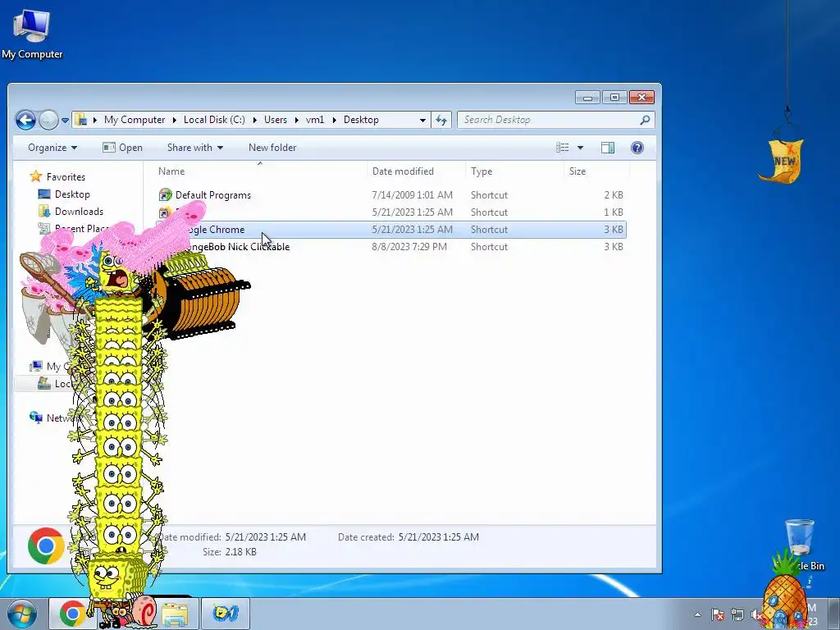The height and width of the screenshot is (630, 840).
Task: Sort by Size column header
Action: click(x=577, y=171)
